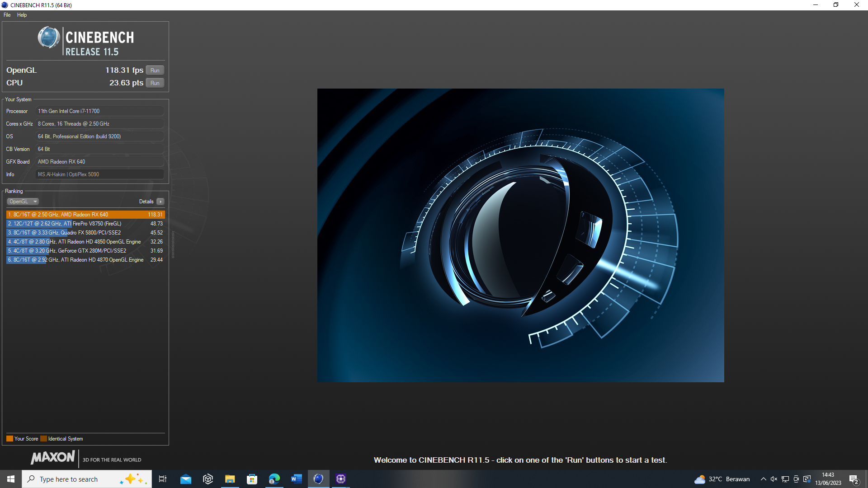Select ranking row GeForce GTX 280M/PCI/SSE2
The image size is (868, 488).
click(85, 251)
